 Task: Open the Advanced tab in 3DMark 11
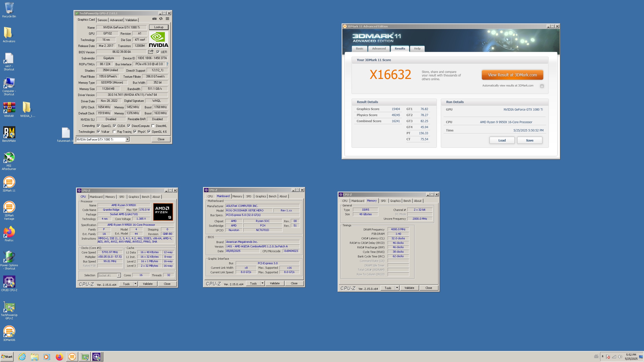tap(379, 49)
